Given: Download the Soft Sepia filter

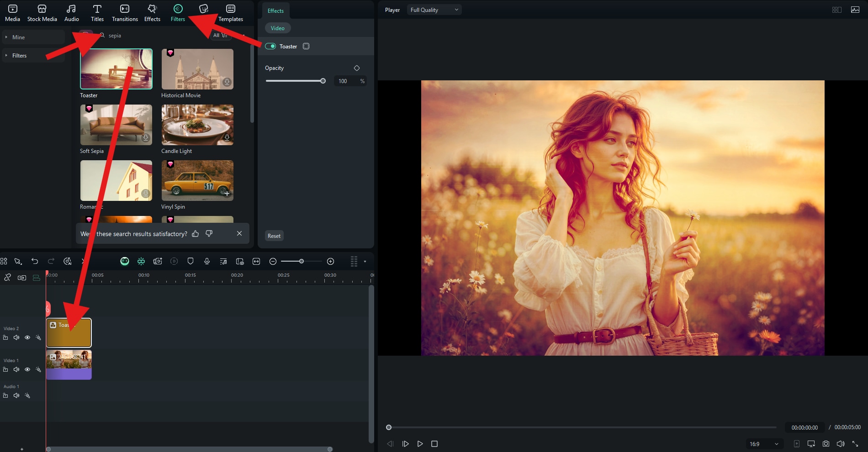Looking at the screenshot, I should (x=145, y=137).
